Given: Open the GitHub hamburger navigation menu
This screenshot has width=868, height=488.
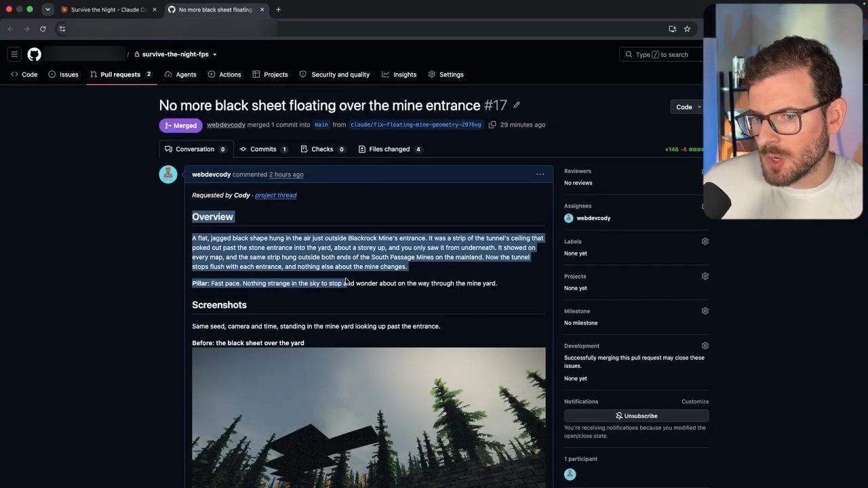Looking at the screenshot, I should coord(14,54).
